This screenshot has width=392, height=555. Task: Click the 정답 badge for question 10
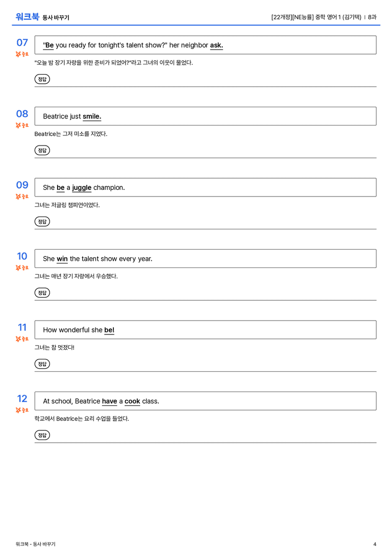click(x=42, y=293)
